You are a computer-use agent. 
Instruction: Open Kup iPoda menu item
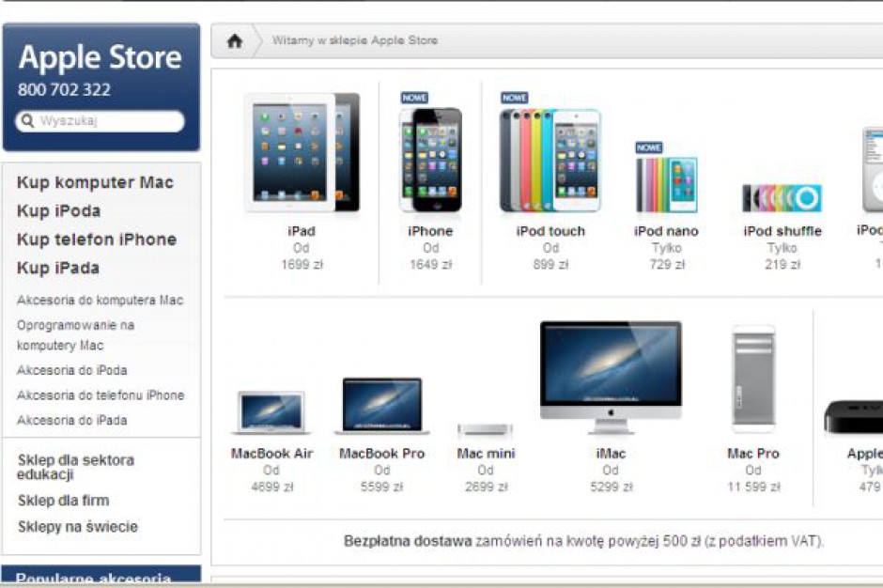point(58,211)
